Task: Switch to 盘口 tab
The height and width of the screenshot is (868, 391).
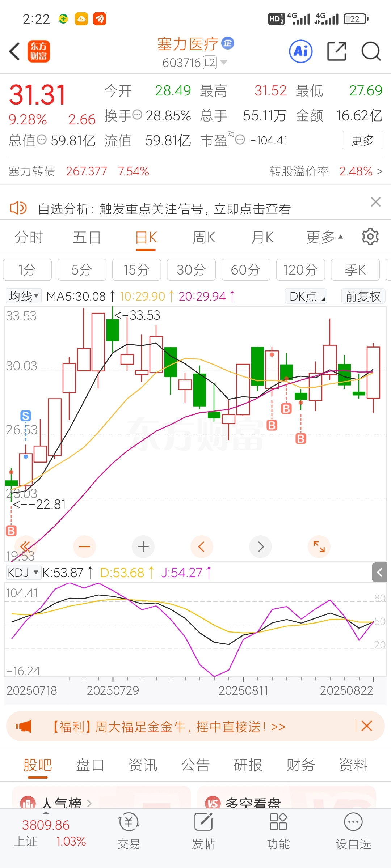Action: tap(90, 765)
